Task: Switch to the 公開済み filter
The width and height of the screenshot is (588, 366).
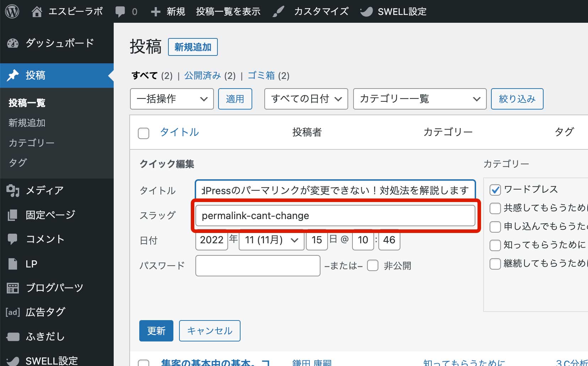Action: click(x=203, y=75)
